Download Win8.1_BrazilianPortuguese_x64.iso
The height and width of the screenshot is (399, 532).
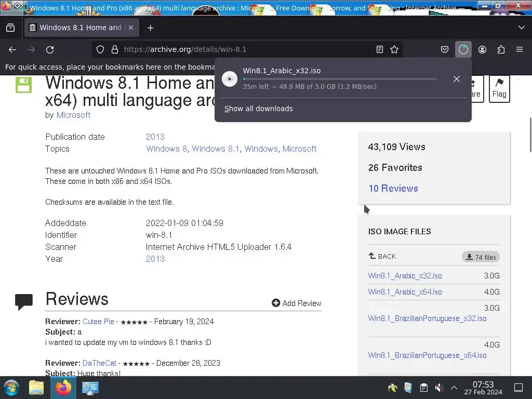[x=427, y=355]
